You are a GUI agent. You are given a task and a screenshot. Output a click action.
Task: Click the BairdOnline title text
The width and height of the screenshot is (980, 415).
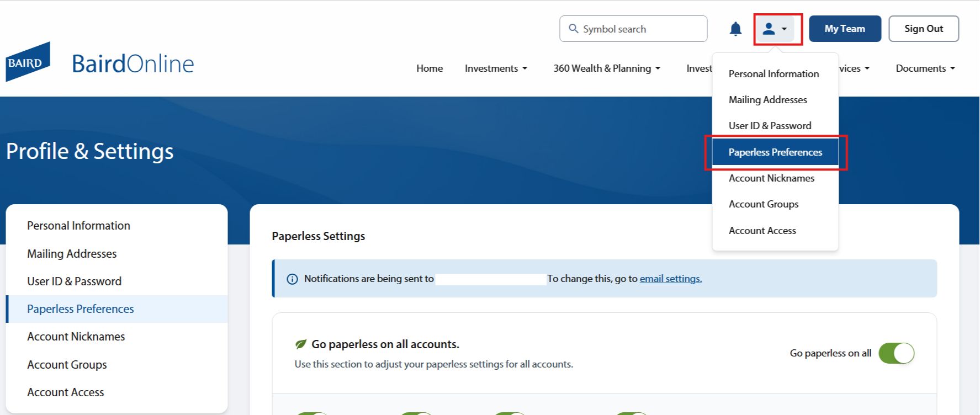133,64
